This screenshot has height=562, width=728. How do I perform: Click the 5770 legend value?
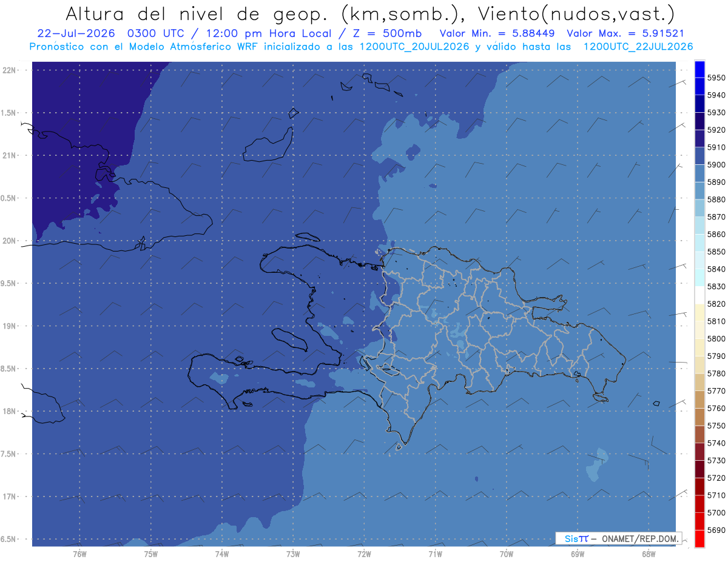pos(716,391)
